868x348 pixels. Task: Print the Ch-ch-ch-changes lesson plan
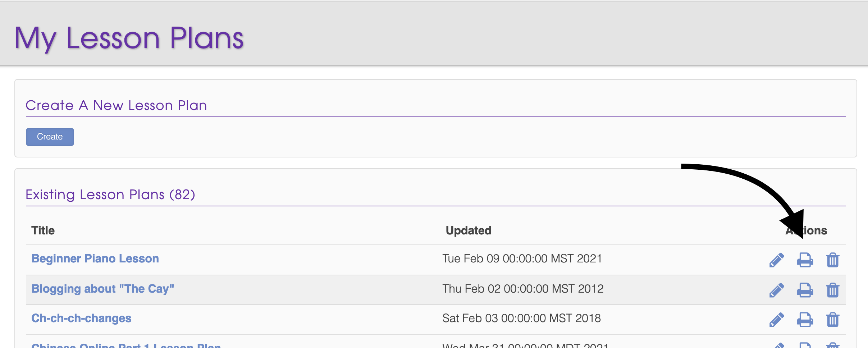pos(805,320)
